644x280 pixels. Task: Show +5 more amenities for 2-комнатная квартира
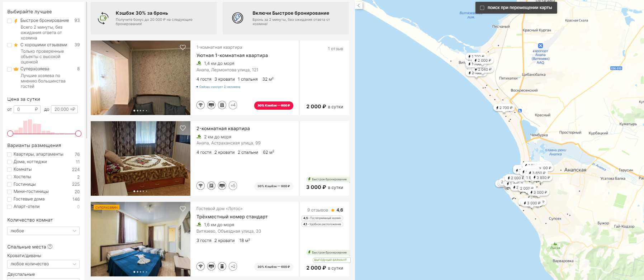(233, 186)
